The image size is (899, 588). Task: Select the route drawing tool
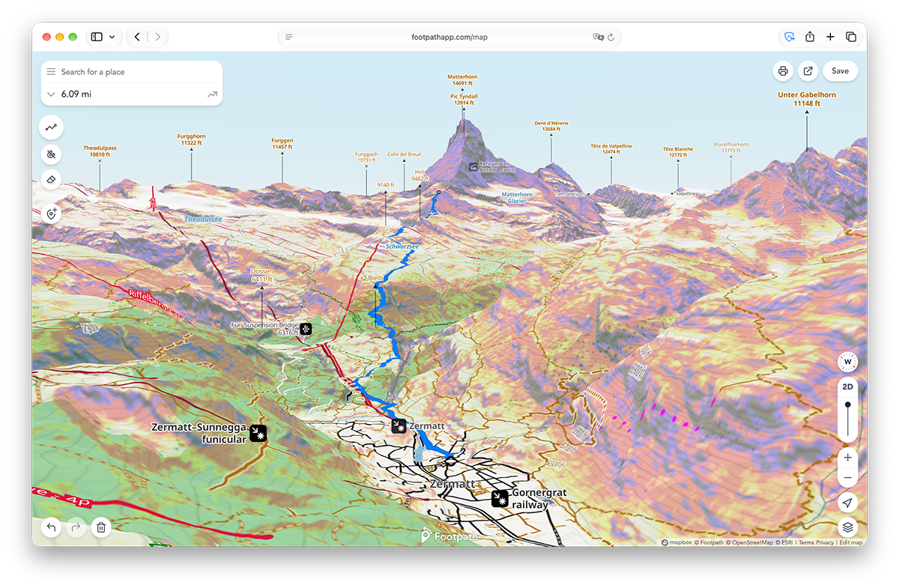52,127
